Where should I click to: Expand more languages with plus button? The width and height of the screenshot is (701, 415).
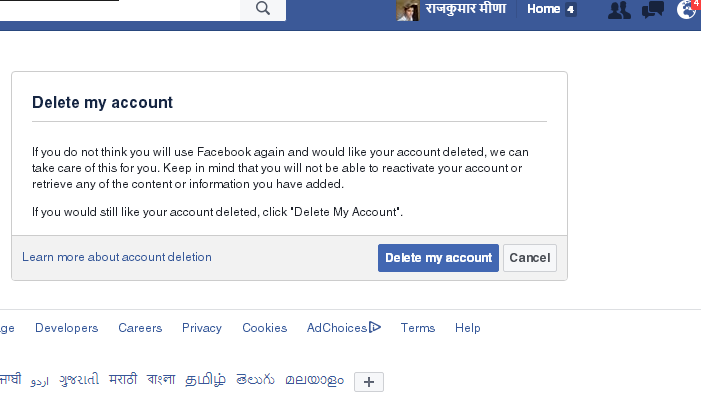(x=369, y=381)
